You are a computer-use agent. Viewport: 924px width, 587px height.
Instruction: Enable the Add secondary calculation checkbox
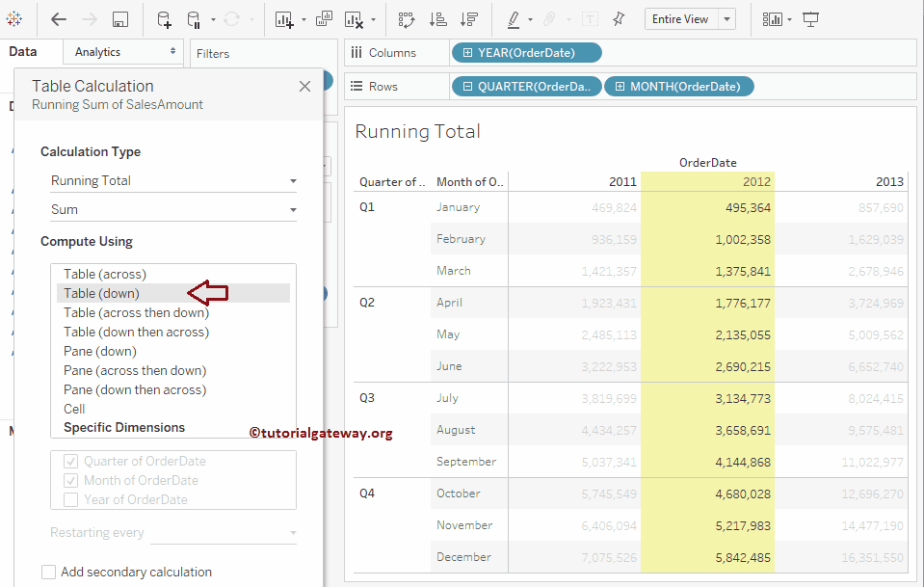coord(49,573)
